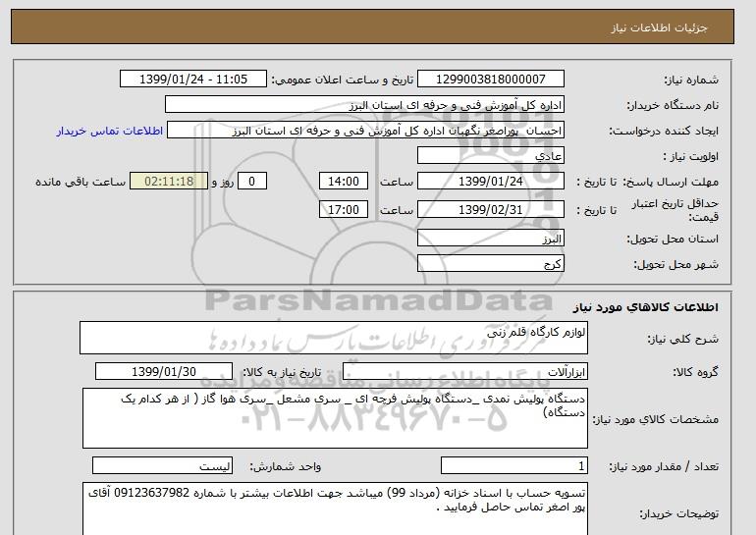Click the priority field showing عادی
Screen dimensions: 756x535
[x=491, y=156]
